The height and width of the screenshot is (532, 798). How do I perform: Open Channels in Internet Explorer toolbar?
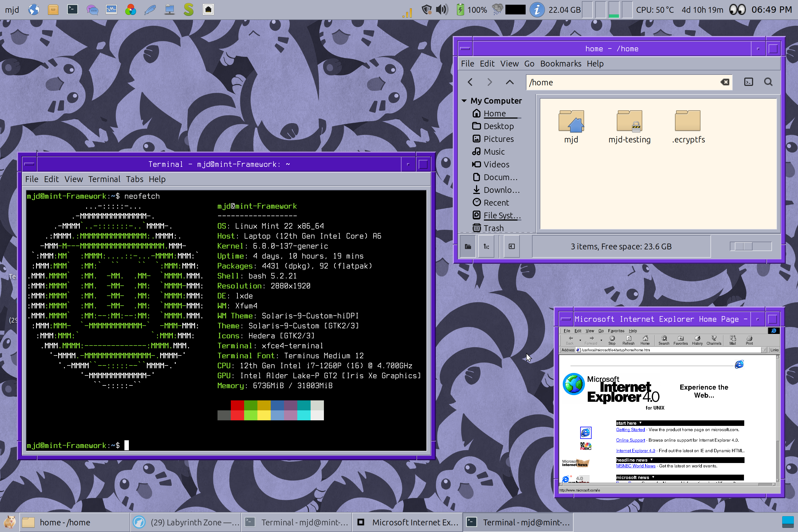[x=714, y=340]
